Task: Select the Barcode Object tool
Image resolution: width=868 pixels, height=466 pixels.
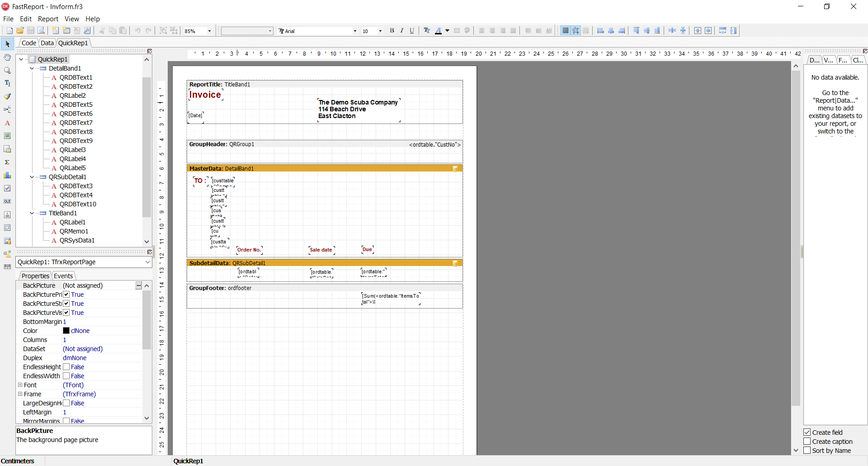Action: [x=7, y=267]
